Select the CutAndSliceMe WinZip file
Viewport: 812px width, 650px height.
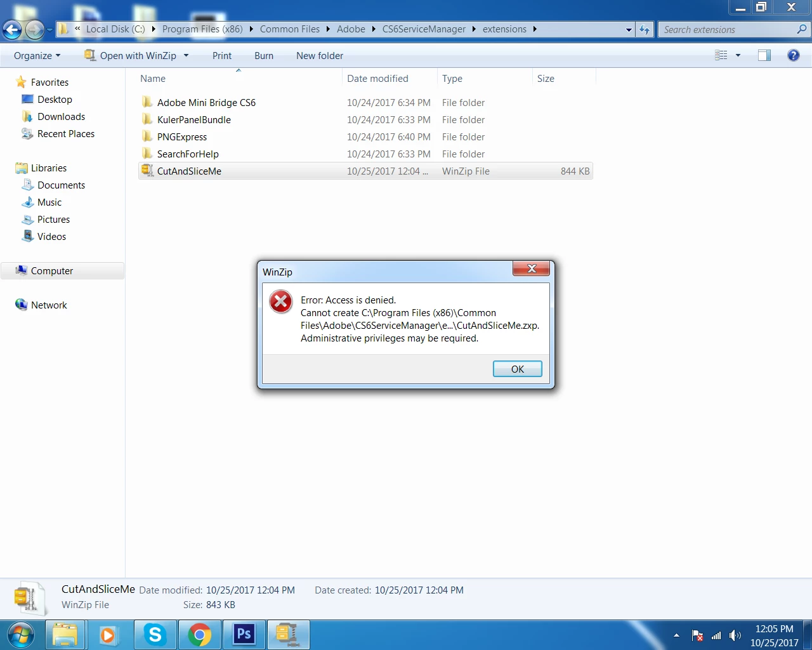pyautogui.click(x=365, y=171)
